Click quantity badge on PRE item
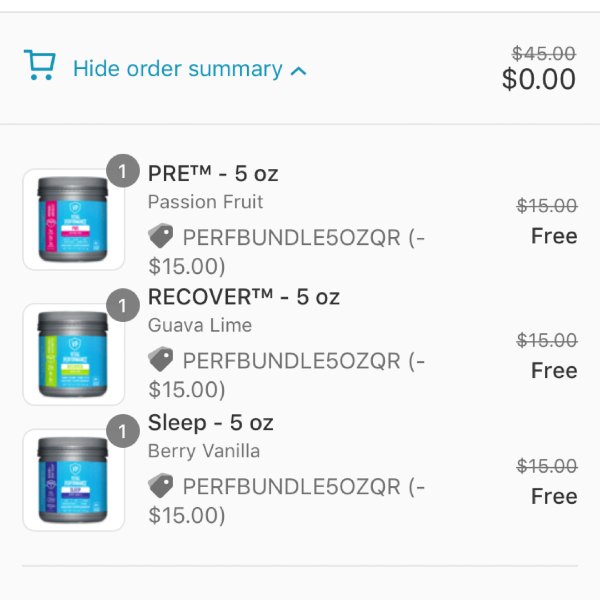The height and width of the screenshot is (600, 600). [122, 171]
